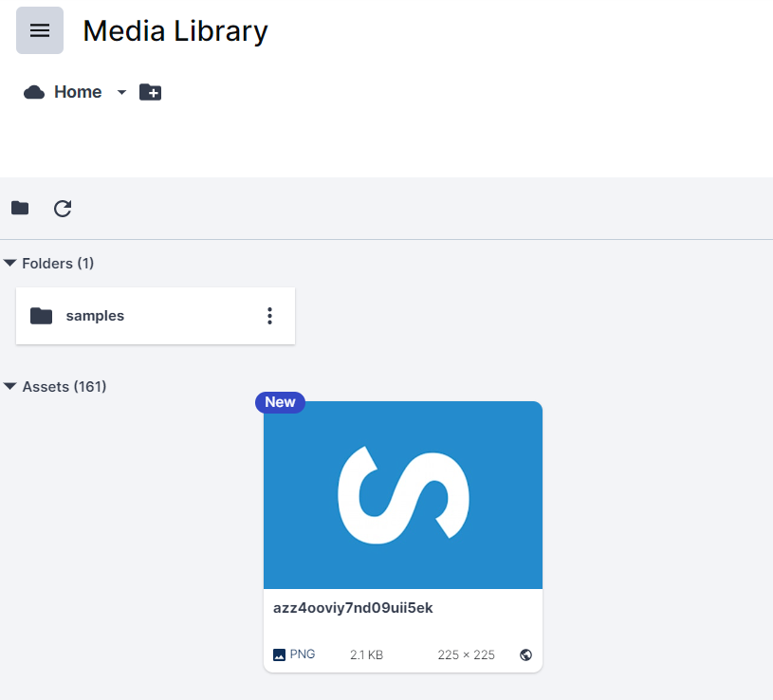
Task: Click the folder view icon in the toolbar
Action: click(20, 208)
